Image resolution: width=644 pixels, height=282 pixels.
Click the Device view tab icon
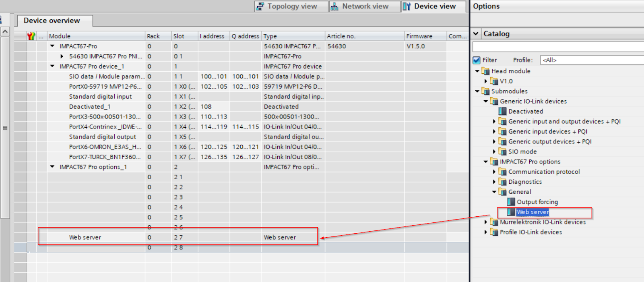[x=407, y=6]
